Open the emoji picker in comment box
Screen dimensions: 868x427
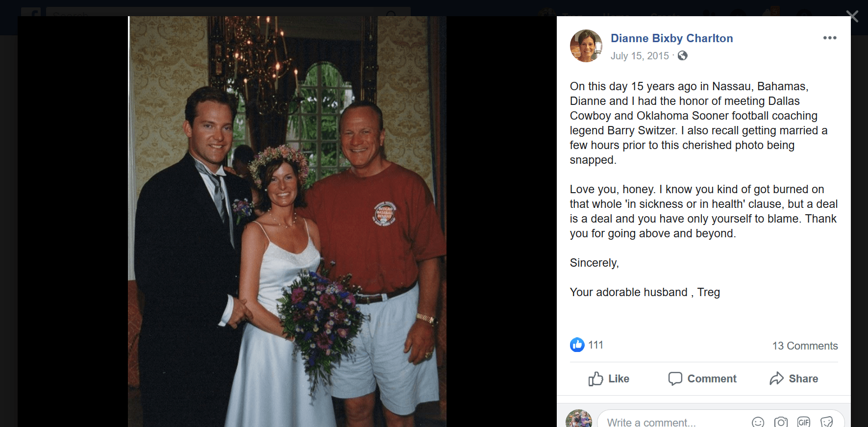[758, 422]
